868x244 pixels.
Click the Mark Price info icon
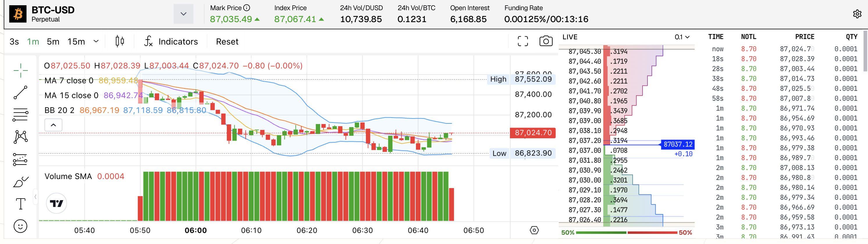click(247, 8)
